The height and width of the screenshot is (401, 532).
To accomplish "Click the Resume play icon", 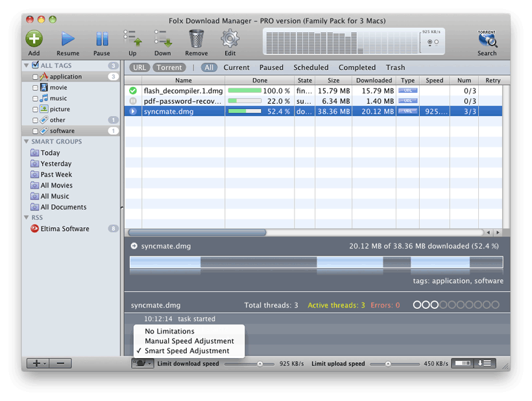I will 68,39.
